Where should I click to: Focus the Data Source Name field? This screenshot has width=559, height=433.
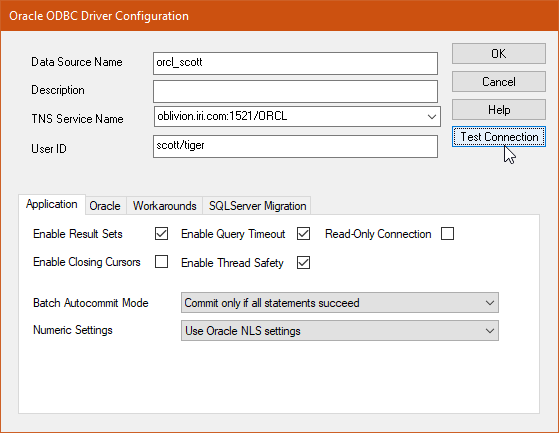295,63
